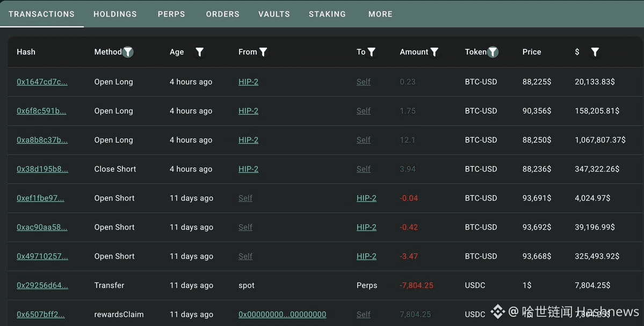Open the rewardsClaim sender address 0x00000000
Viewport: 644px width, 326px height.
[282, 315]
